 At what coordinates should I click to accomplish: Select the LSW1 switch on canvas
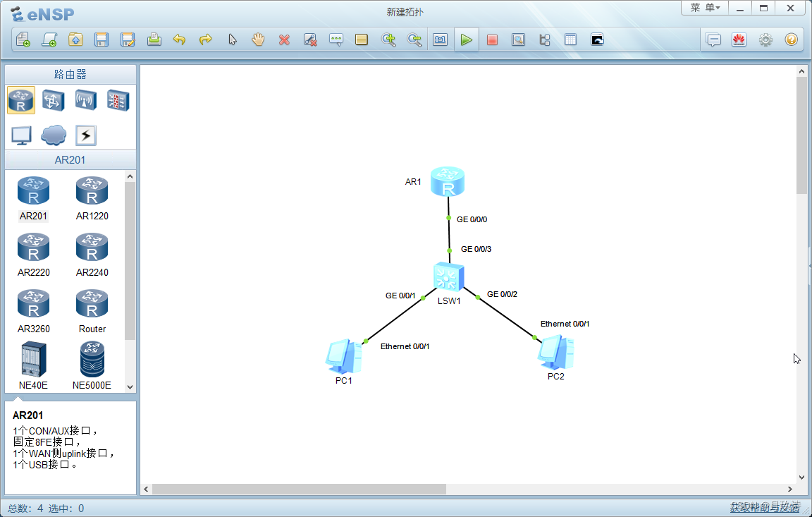click(x=448, y=276)
